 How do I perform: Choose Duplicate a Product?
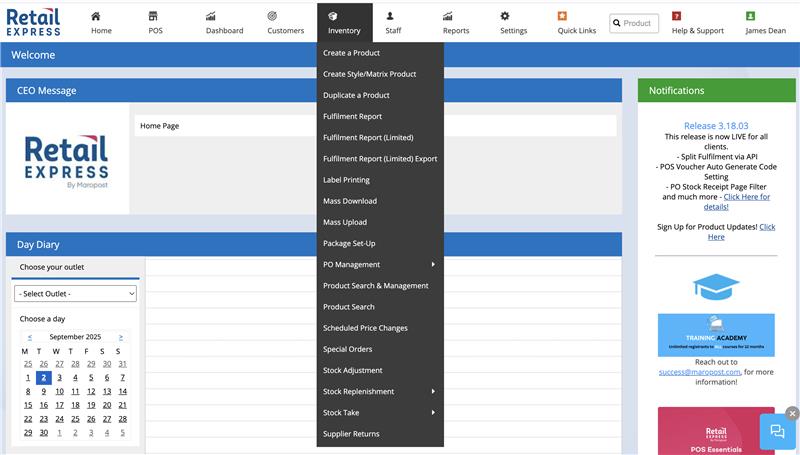point(356,95)
